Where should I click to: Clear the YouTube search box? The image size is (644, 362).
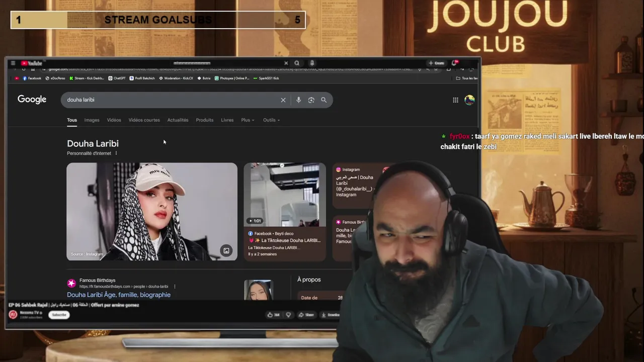(286, 63)
